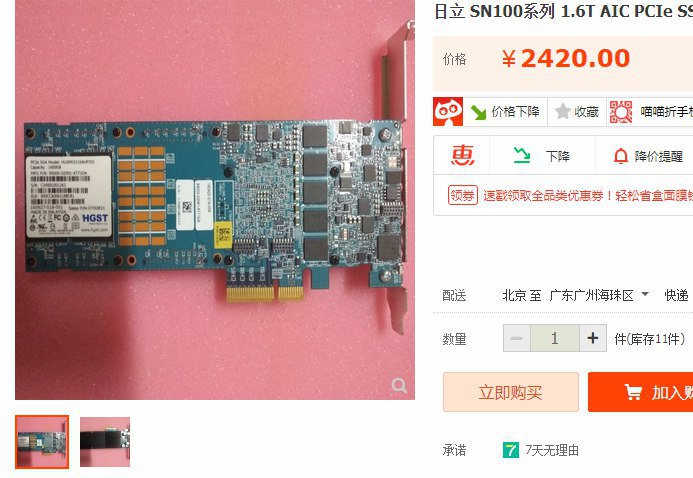Viewport: 693px width, 478px height.
Task: Click the red QR code icon
Action: point(621,112)
